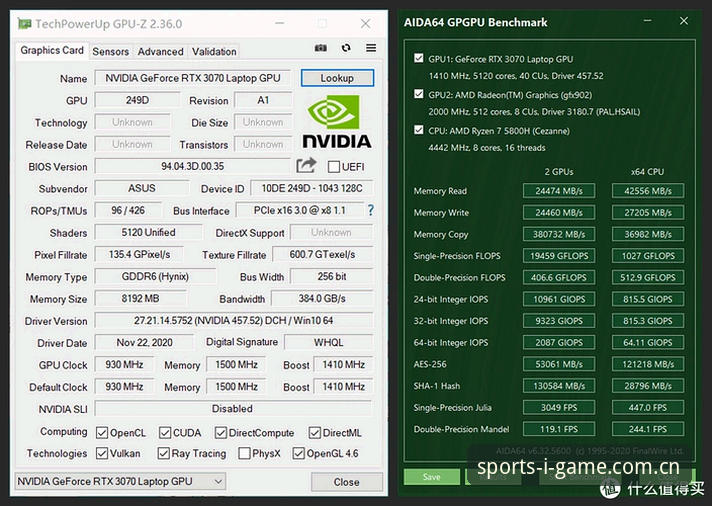Click the Memory Write 27205 MB/s CPU result

[648, 213]
